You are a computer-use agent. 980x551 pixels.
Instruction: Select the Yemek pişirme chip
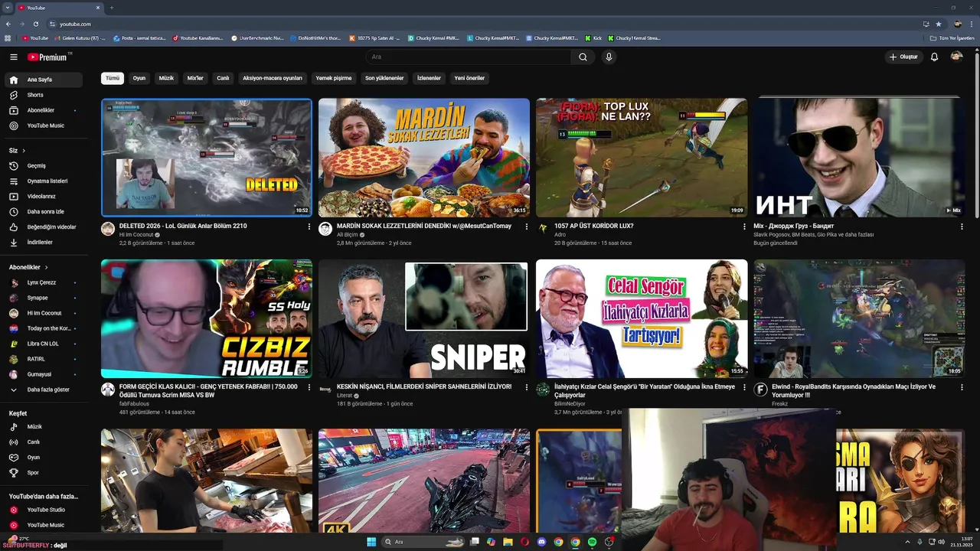[x=334, y=78]
